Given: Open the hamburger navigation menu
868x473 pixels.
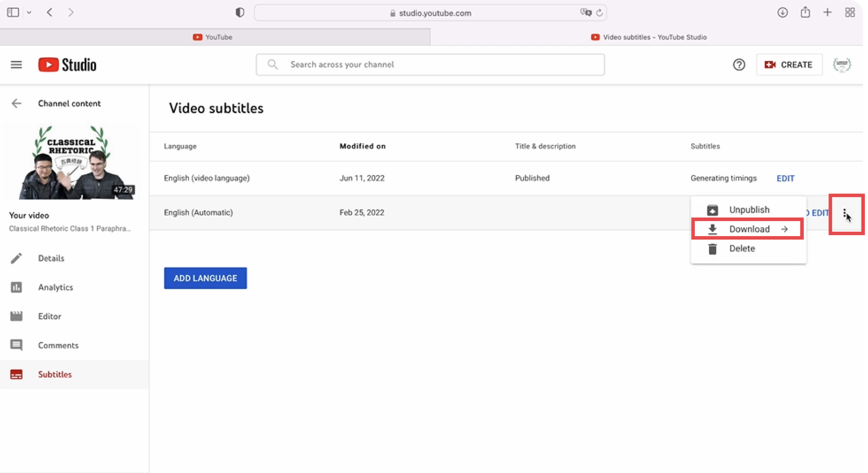Looking at the screenshot, I should point(16,64).
